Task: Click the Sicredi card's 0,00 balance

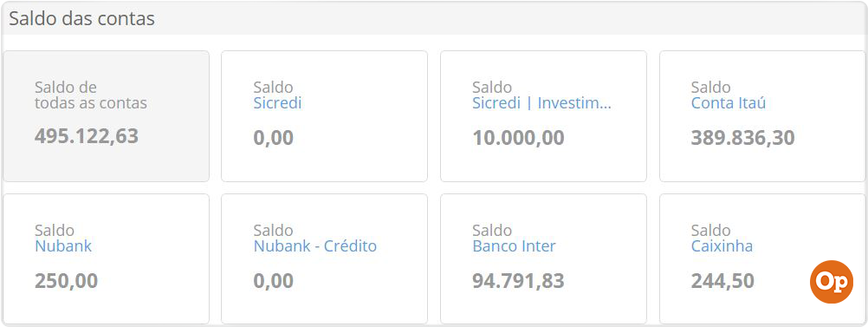Action: point(274,137)
